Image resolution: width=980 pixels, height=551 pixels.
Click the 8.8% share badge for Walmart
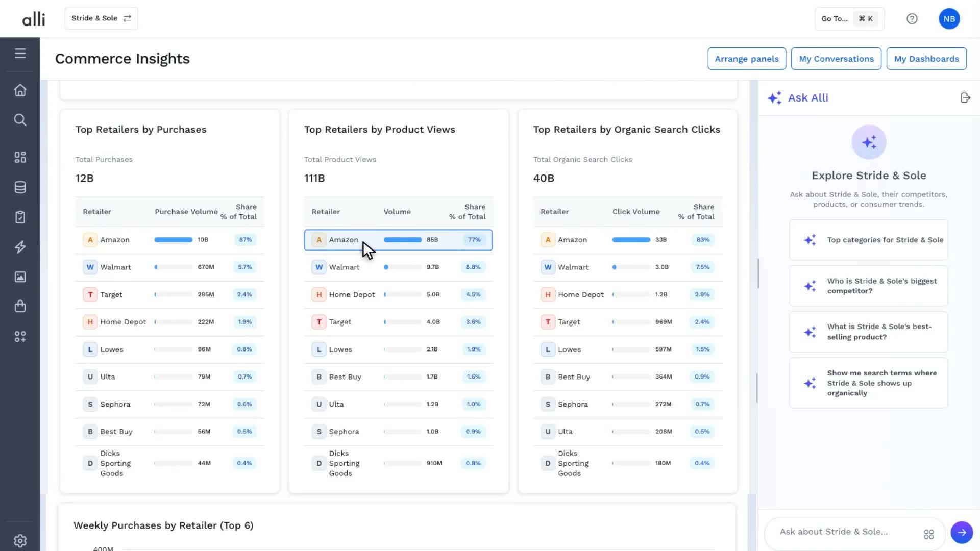[473, 267]
